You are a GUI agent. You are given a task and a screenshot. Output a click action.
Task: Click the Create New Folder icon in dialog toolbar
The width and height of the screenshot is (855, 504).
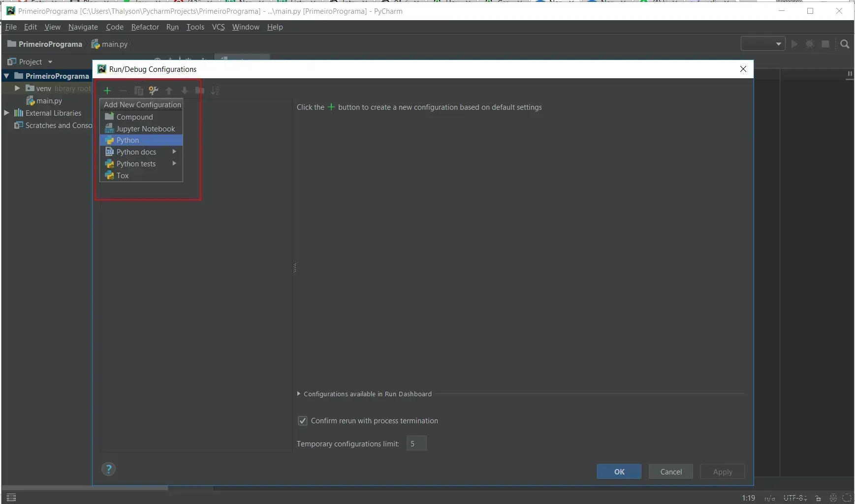(199, 91)
